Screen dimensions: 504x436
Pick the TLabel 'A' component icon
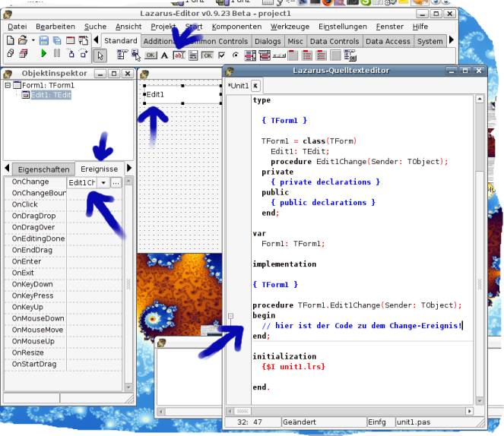click(164, 55)
